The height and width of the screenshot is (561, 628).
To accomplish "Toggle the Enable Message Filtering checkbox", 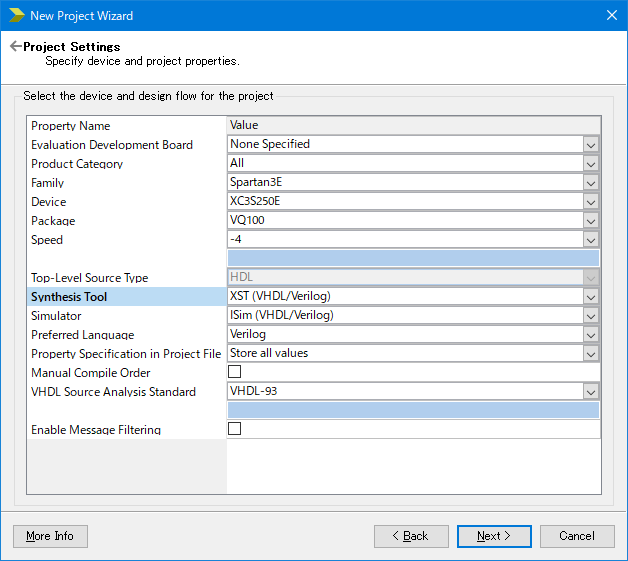I will click(235, 429).
